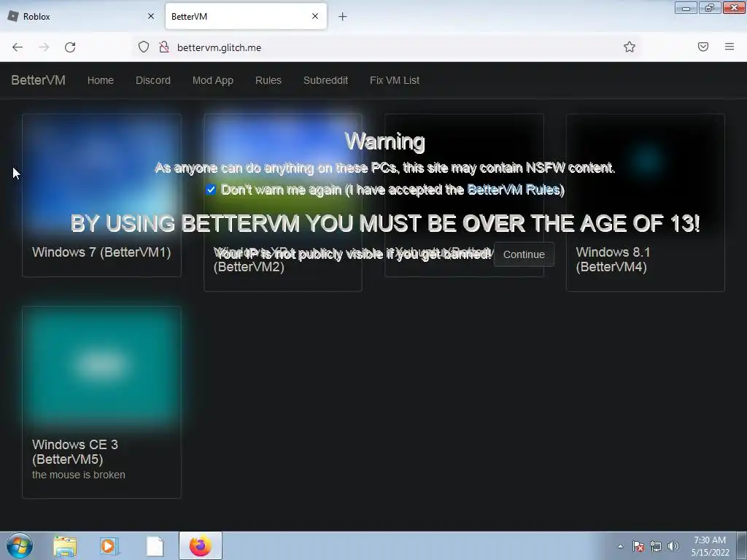Select the BetterVM tab
This screenshot has height=560, width=747.
coord(246,16)
